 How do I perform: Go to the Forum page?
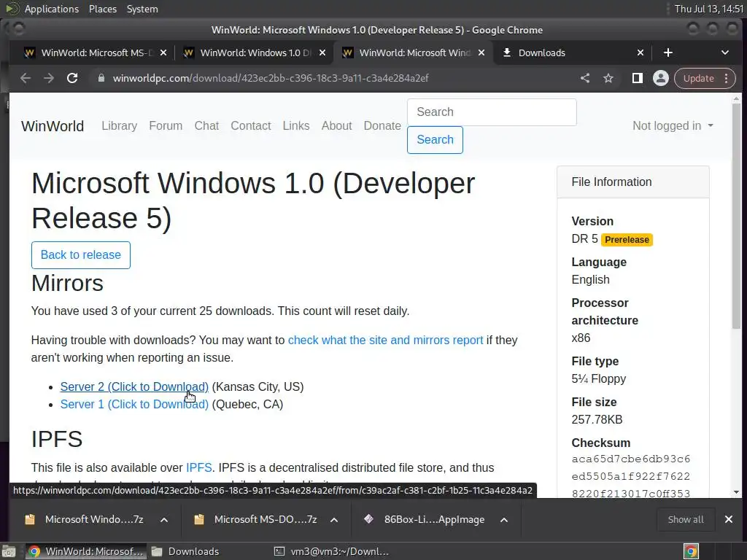tap(166, 125)
